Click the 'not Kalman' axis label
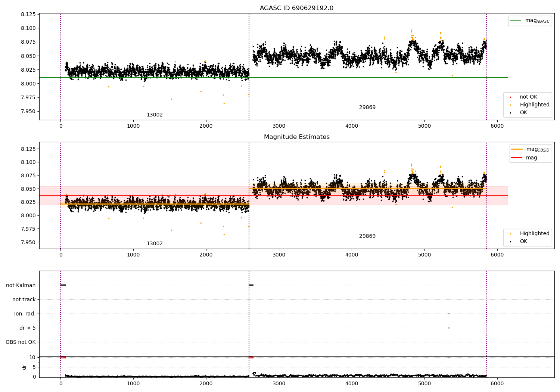The height and width of the screenshot is (392, 560). [x=21, y=285]
